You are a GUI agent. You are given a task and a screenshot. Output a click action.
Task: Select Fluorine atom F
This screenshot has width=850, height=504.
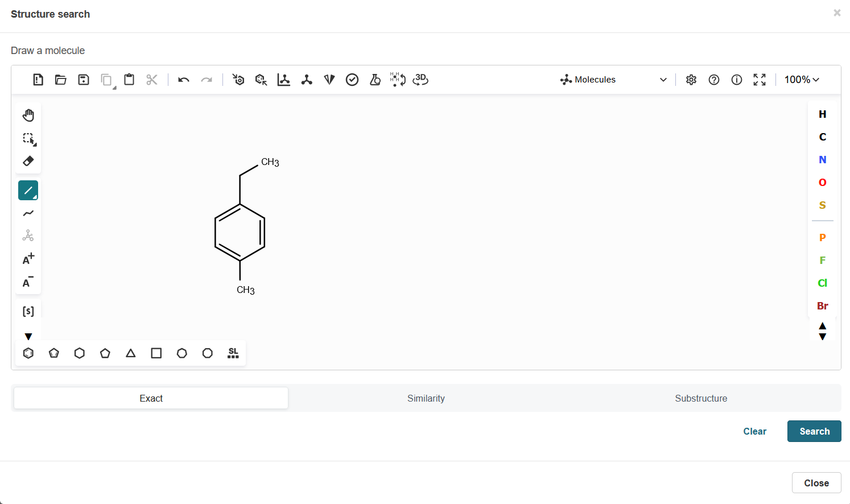[823, 261]
